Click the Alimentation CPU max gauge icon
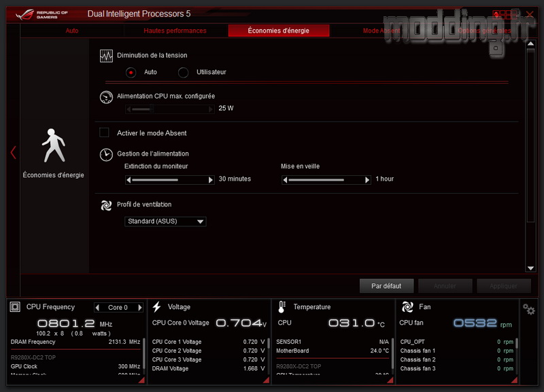 click(106, 97)
